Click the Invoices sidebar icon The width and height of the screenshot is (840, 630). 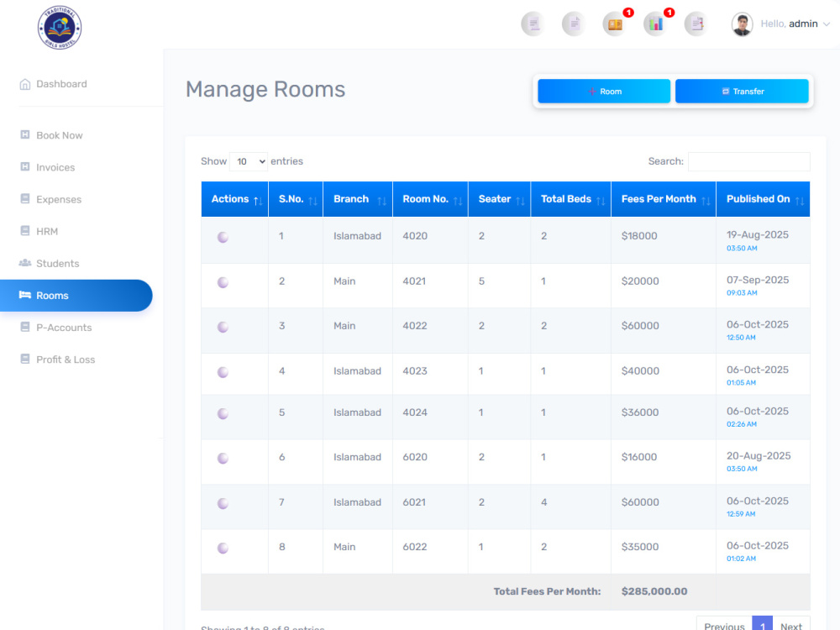(x=25, y=166)
